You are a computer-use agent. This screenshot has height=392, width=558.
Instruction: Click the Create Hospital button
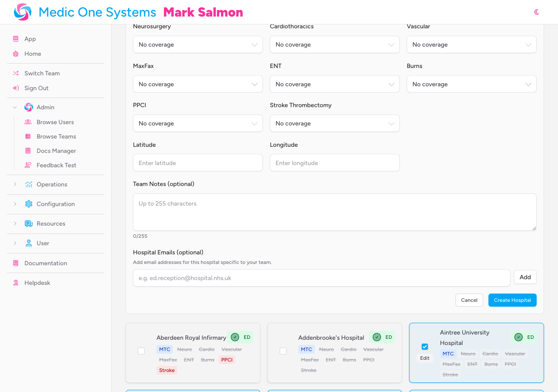click(x=512, y=300)
